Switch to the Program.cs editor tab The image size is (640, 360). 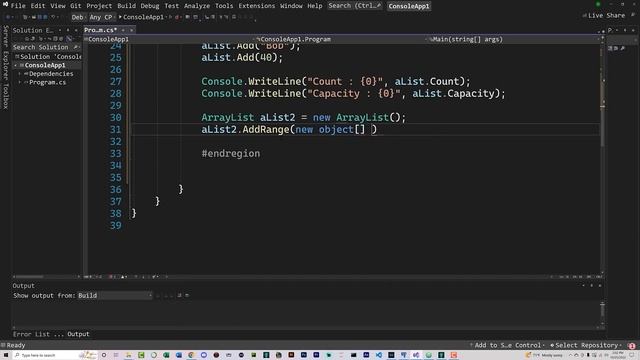pyautogui.click(x=100, y=30)
